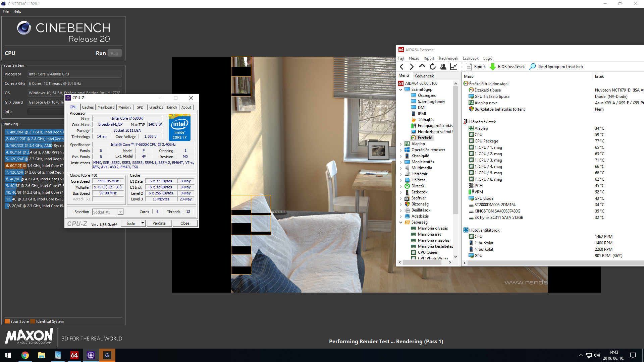Click the clock in system tray

coord(613,355)
